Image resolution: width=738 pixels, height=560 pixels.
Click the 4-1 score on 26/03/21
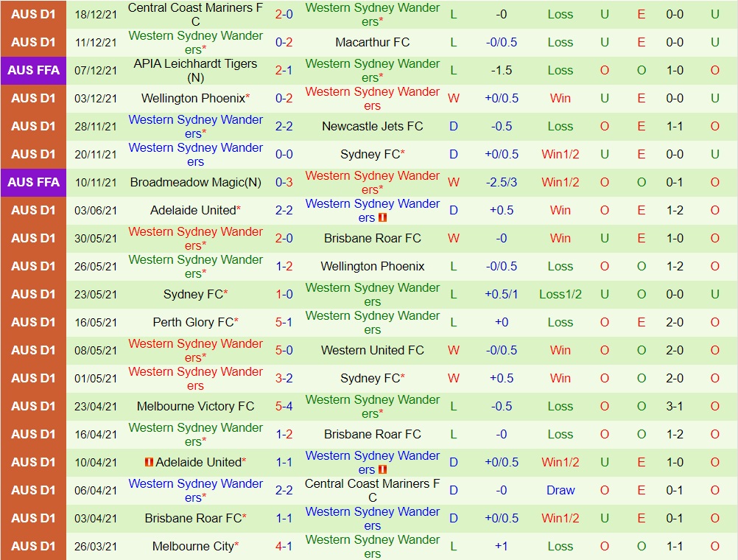(x=284, y=546)
